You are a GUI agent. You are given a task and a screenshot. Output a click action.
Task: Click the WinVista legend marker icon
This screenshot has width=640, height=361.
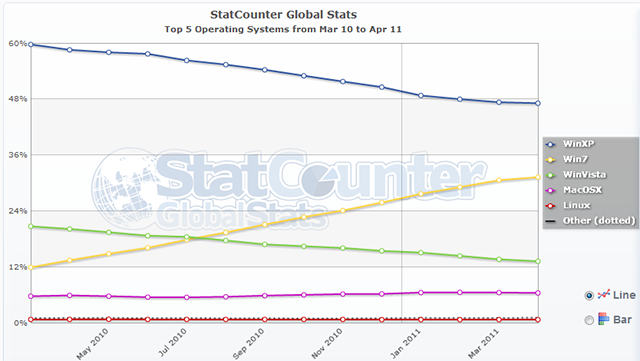[551, 175]
